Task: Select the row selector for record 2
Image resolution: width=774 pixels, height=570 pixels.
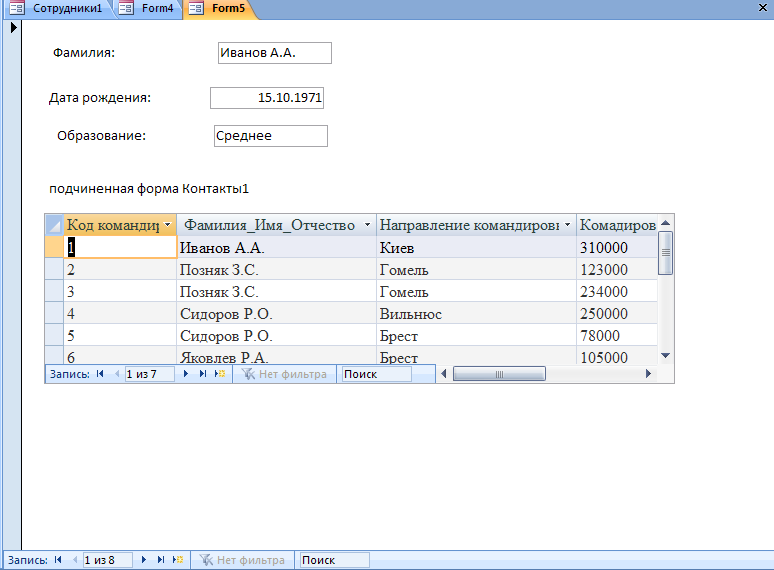Action: [x=54, y=269]
